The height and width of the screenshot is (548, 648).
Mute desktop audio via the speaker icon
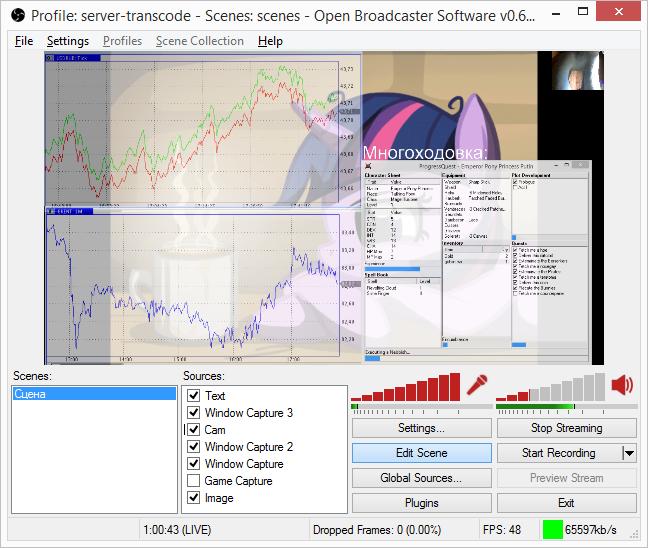[x=622, y=385]
